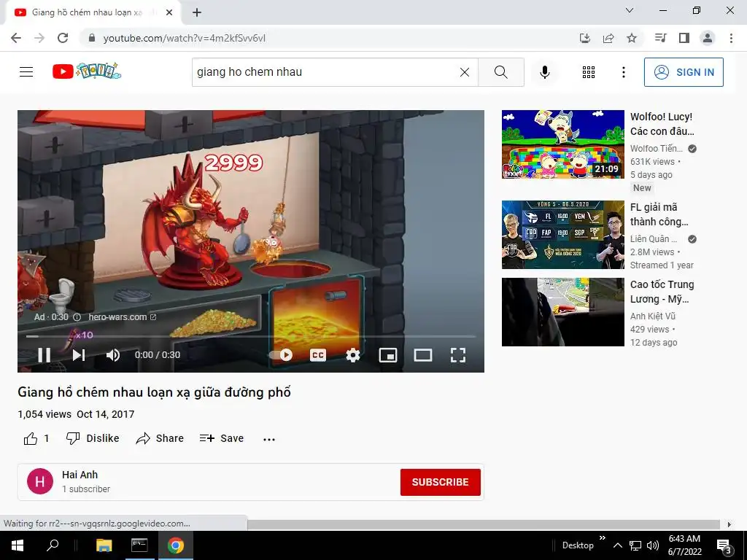The width and height of the screenshot is (747, 560).
Task: Open hero-wars.com ad link
Action: [123, 317]
